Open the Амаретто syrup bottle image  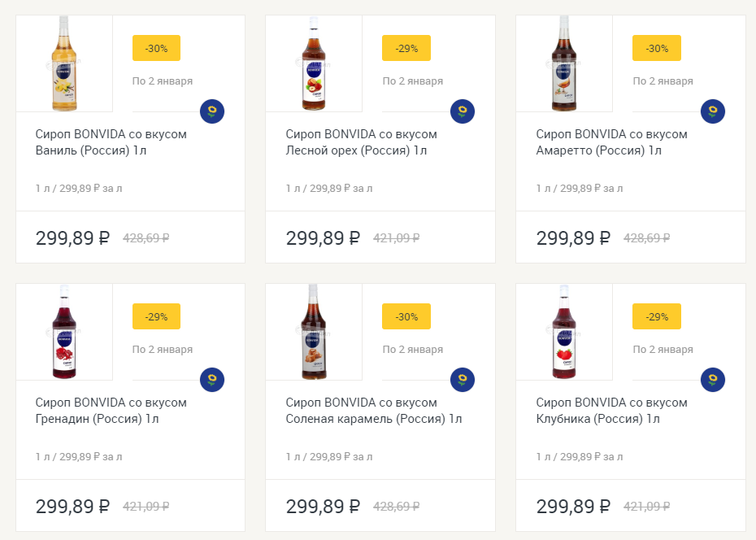565,63
